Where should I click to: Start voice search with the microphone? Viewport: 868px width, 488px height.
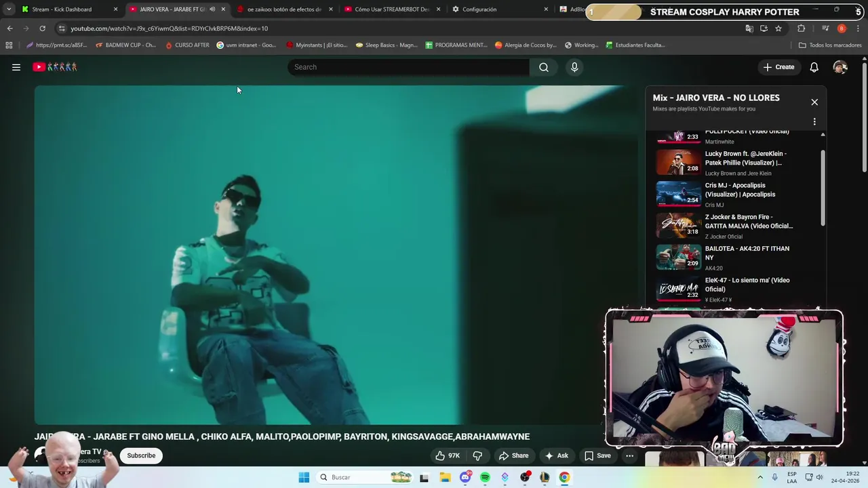tap(574, 67)
